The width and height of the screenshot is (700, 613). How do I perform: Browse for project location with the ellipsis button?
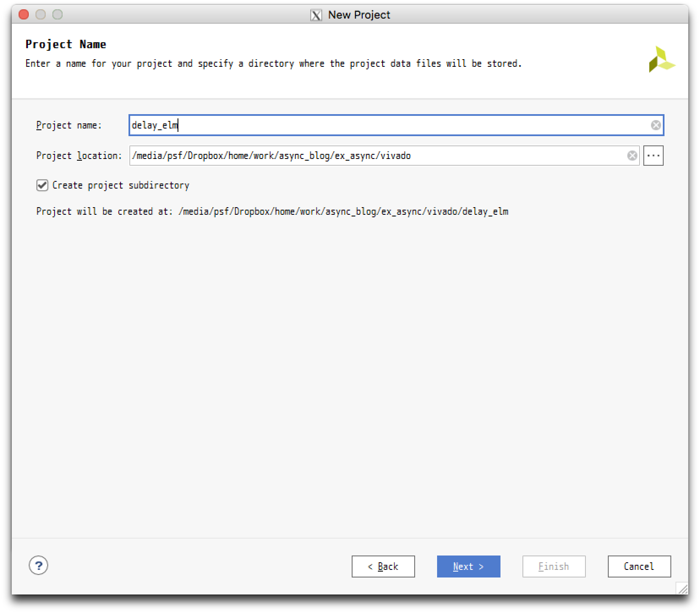click(653, 156)
